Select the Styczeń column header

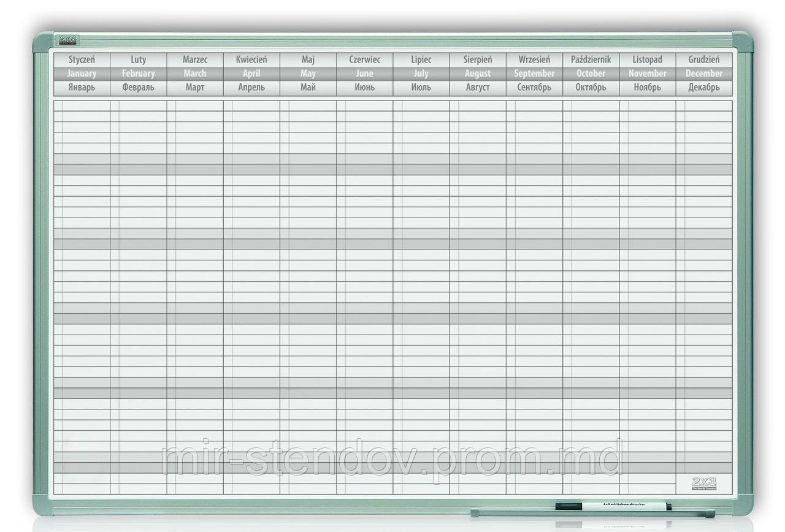82,59
